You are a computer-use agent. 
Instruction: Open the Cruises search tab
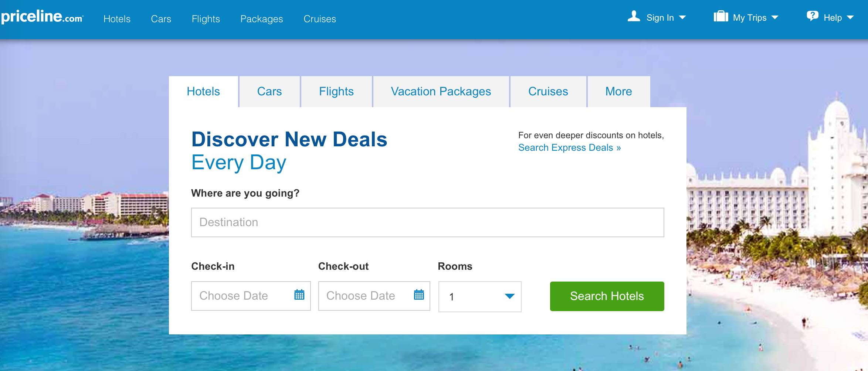[548, 92]
